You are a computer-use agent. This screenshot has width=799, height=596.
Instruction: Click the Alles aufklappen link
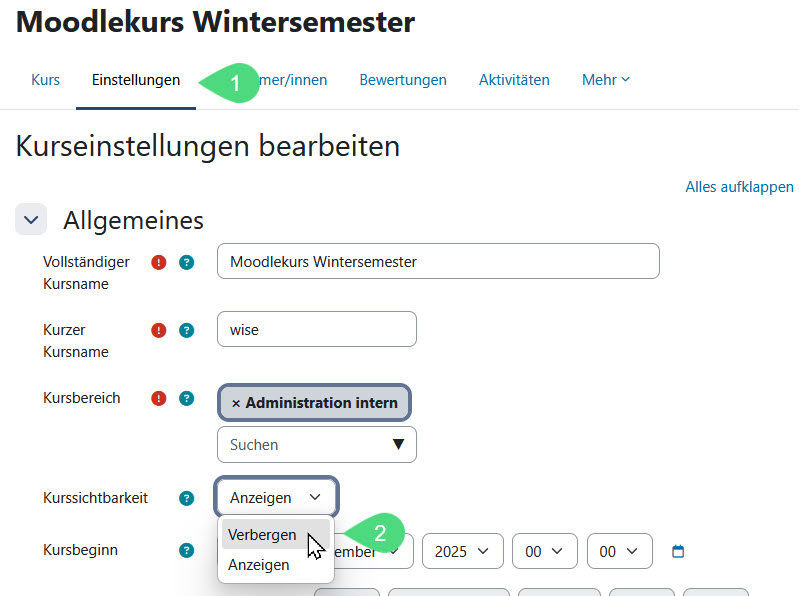point(739,187)
